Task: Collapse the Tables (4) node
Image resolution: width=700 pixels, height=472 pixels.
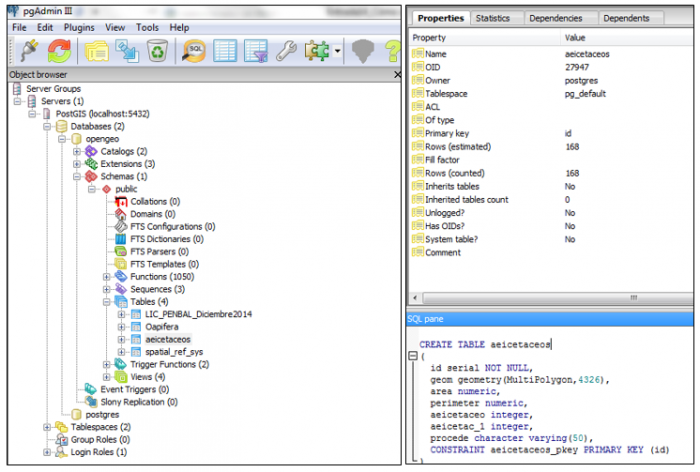Action: coord(106,302)
